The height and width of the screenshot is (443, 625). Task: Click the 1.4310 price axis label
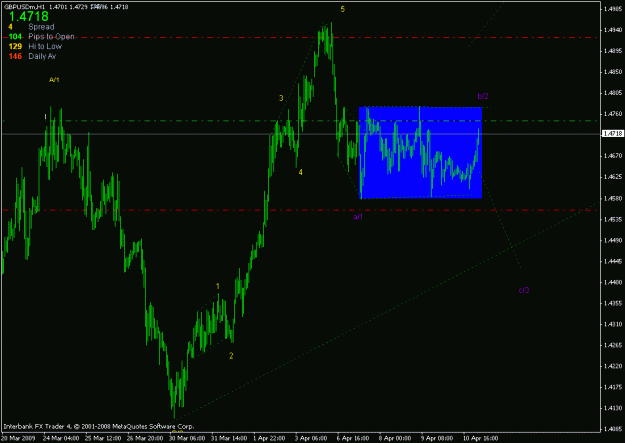pyautogui.click(x=613, y=324)
